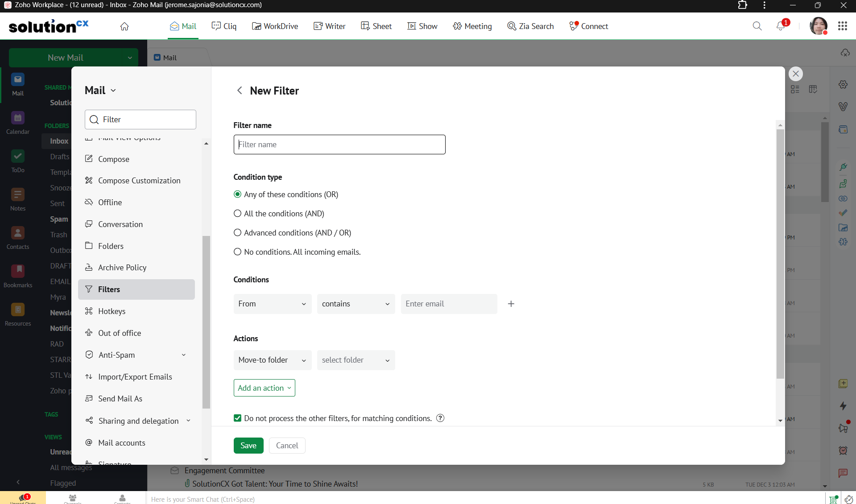Open Bookmarks in the left sidebar
The width and height of the screenshot is (856, 504).
pyautogui.click(x=18, y=276)
